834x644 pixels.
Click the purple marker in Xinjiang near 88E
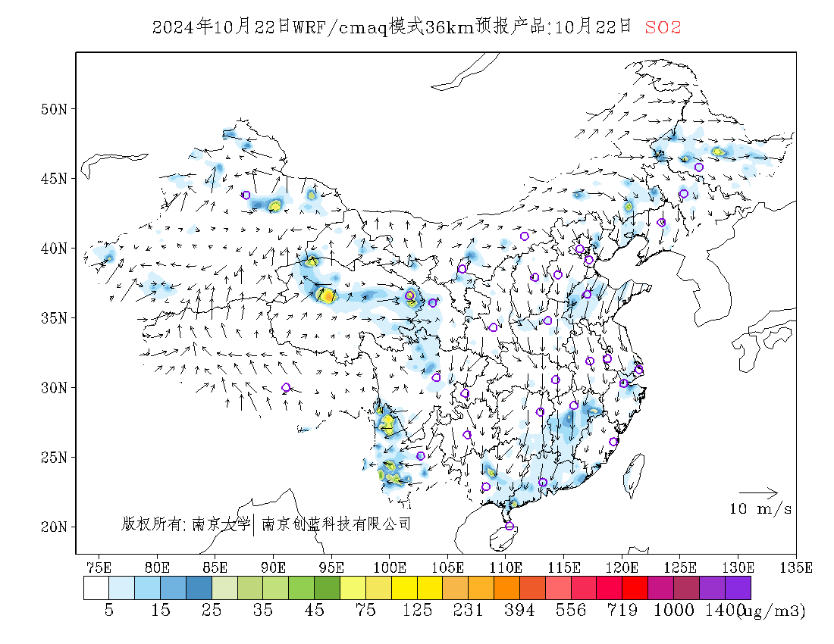[246, 195]
